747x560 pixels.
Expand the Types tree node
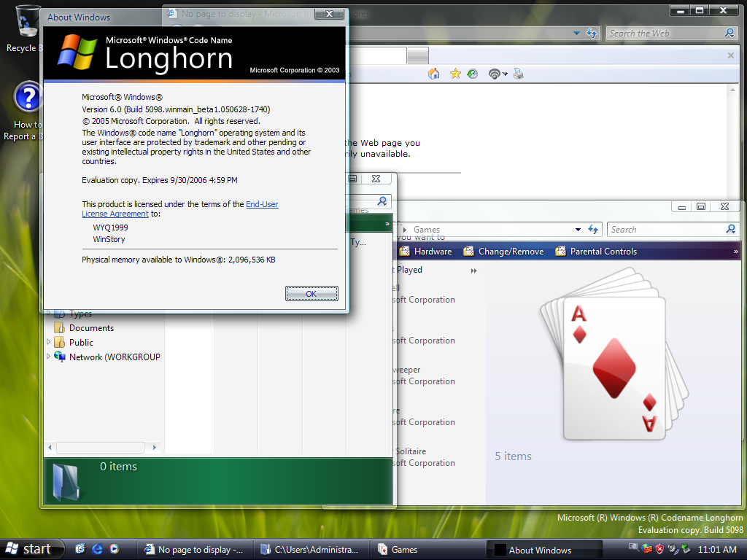coord(48,314)
